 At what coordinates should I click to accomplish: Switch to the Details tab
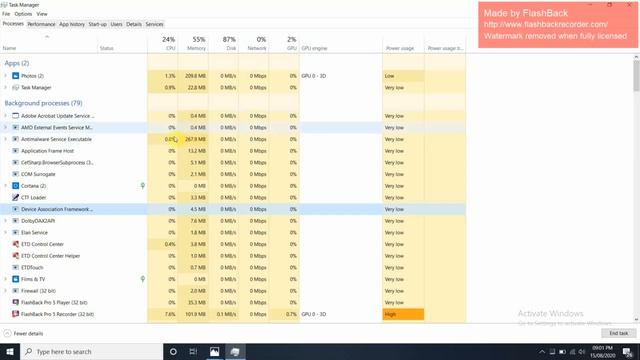coord(134,24)
